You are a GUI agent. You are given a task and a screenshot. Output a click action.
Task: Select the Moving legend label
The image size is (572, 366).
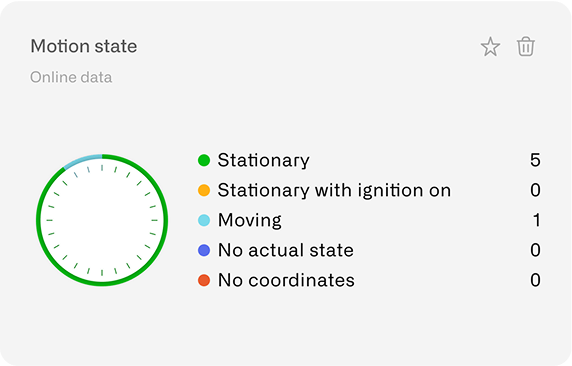[250, 220]
